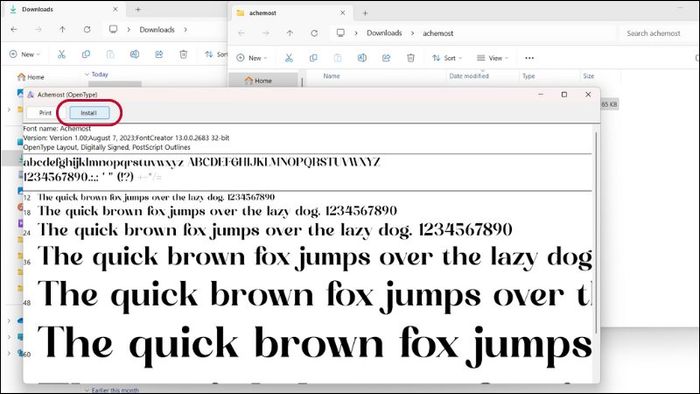Click Delete trash icon in achemost window toolbar

[411, 58]
